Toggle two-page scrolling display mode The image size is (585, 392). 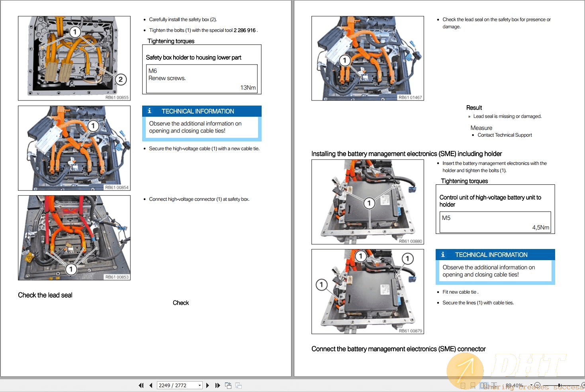pos(494,385)
